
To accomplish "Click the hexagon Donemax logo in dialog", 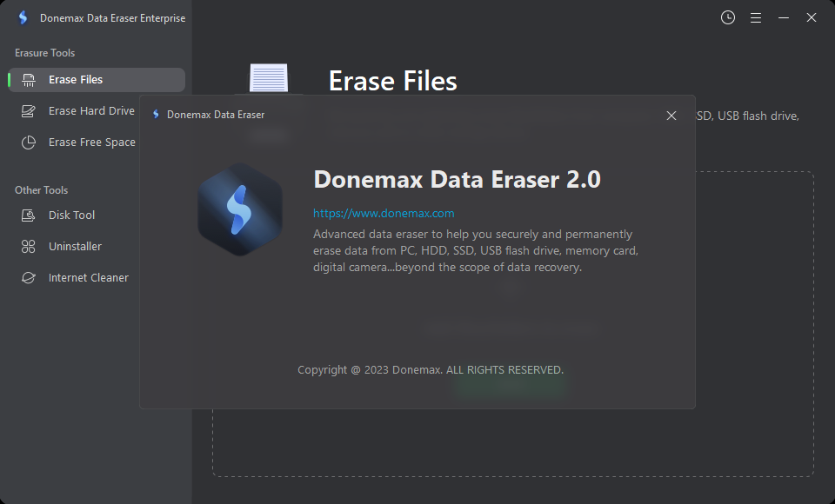I will point(240,209).
